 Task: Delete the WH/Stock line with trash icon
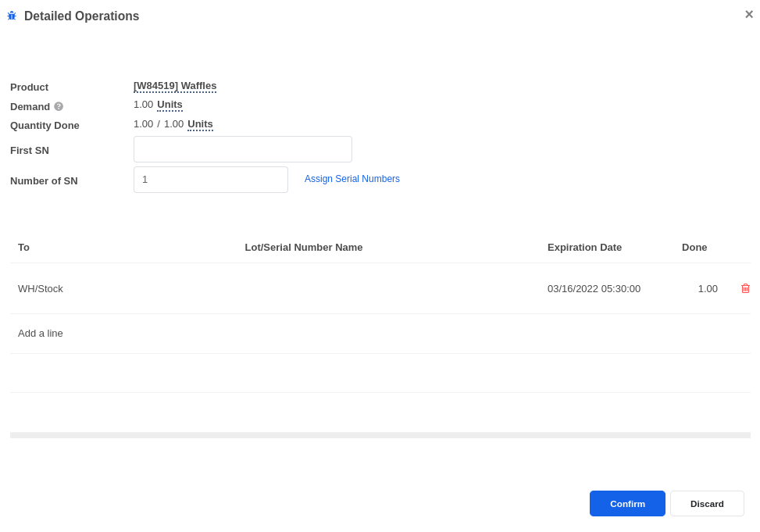coord(745,288)
